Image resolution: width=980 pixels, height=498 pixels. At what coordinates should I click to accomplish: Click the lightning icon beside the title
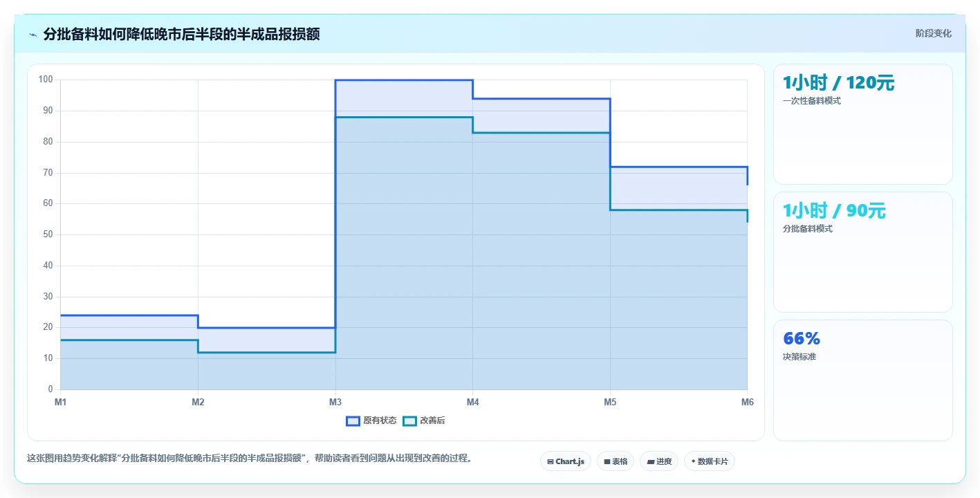click(33, 35)
